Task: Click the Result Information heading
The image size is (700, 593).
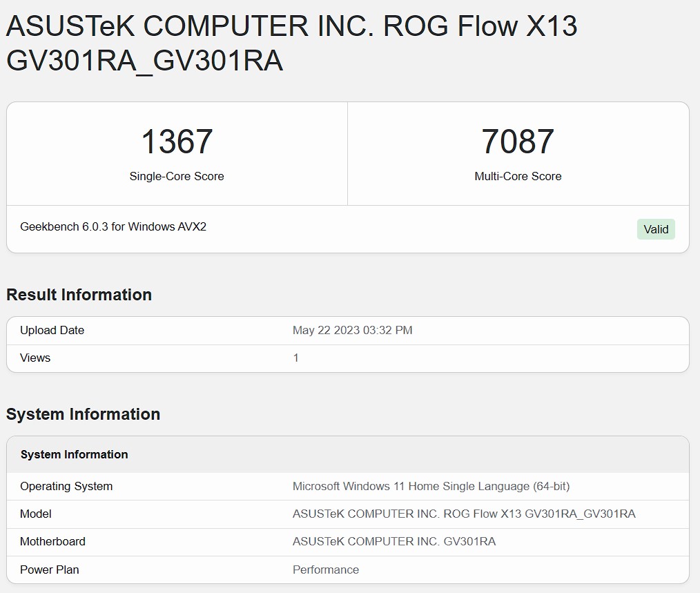Action: 79,295
